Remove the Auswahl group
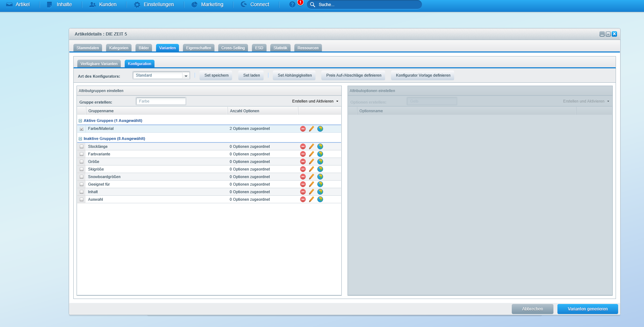The height and width of the screenshot is (327, 644). (303, 199)
